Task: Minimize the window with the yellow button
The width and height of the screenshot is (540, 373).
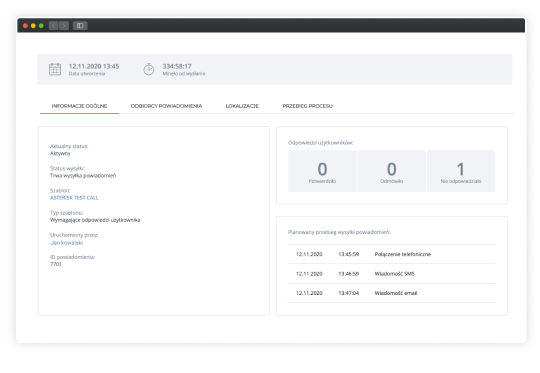Action: click(x=33, y=26)
